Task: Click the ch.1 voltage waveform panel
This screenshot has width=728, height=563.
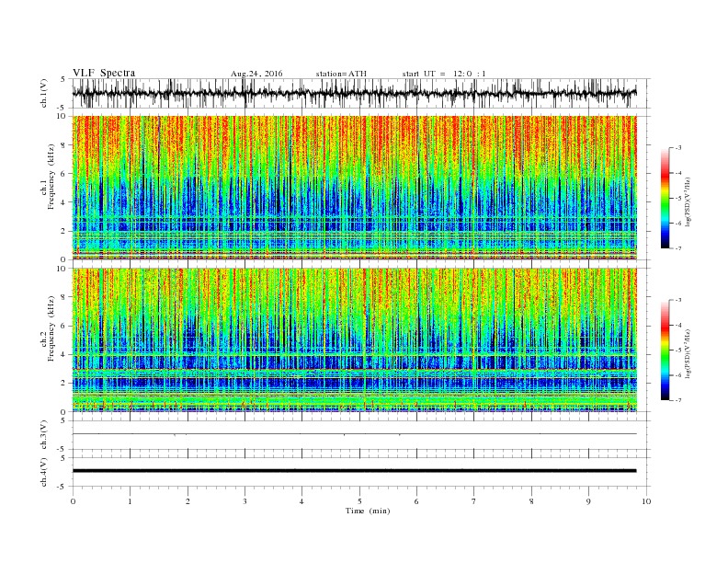Action: (x=361, y=93)
